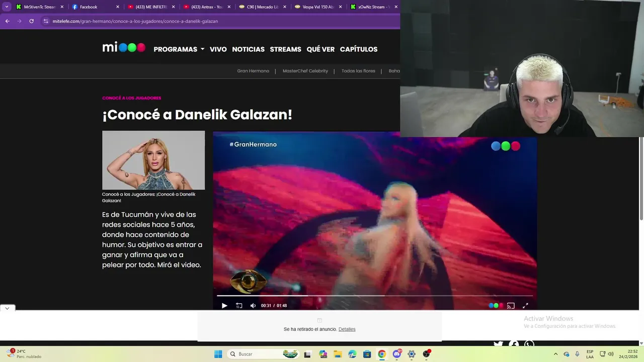Screen dimensions: 644x362
Task: Go to the VIVO section
Action: (x=218, y=49)
